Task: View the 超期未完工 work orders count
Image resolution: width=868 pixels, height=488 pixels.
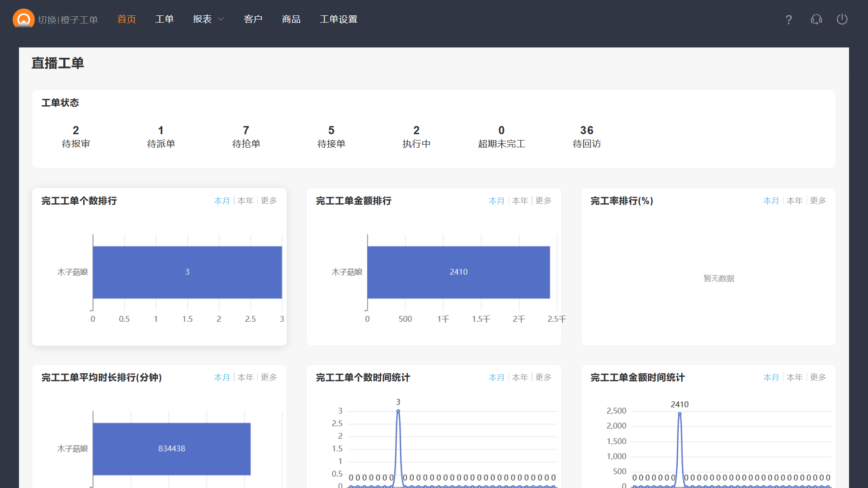Action: [x=502, y=136]
